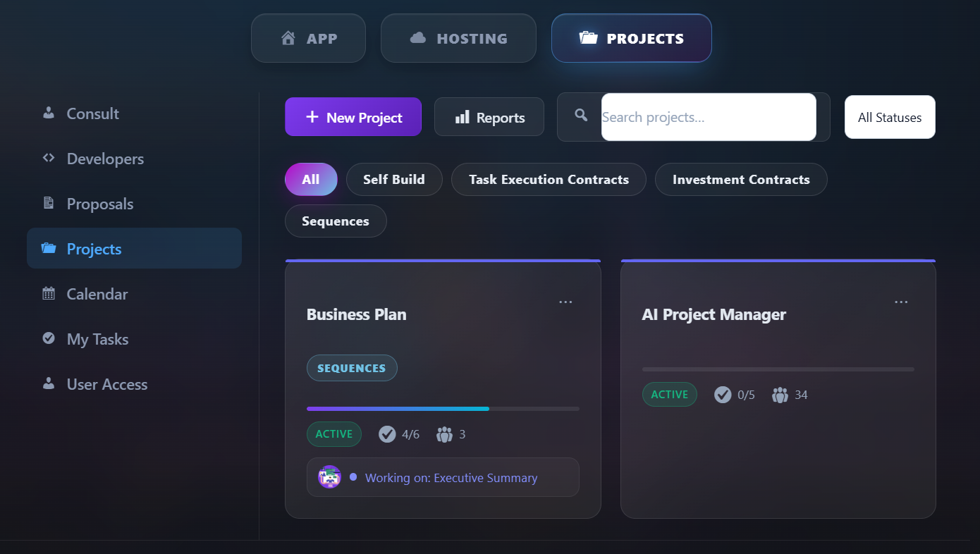Click the magnifying glass search icon
Screen dimensions: 980x554
(x=581, y=114)
